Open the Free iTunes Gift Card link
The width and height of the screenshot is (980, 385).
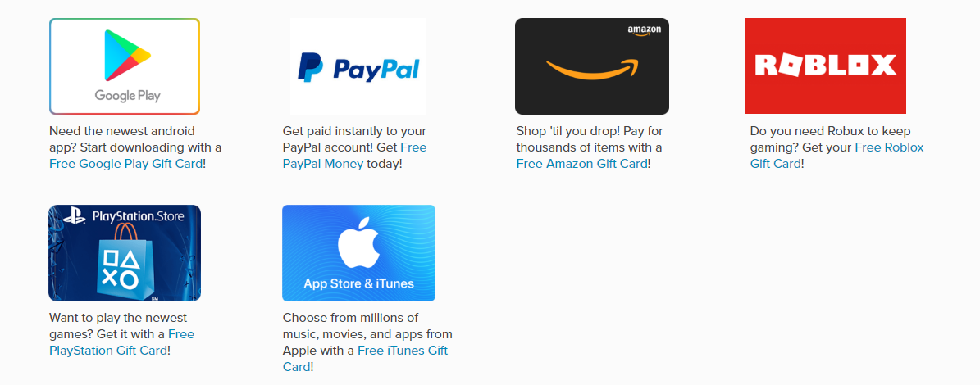coord(366,358)
